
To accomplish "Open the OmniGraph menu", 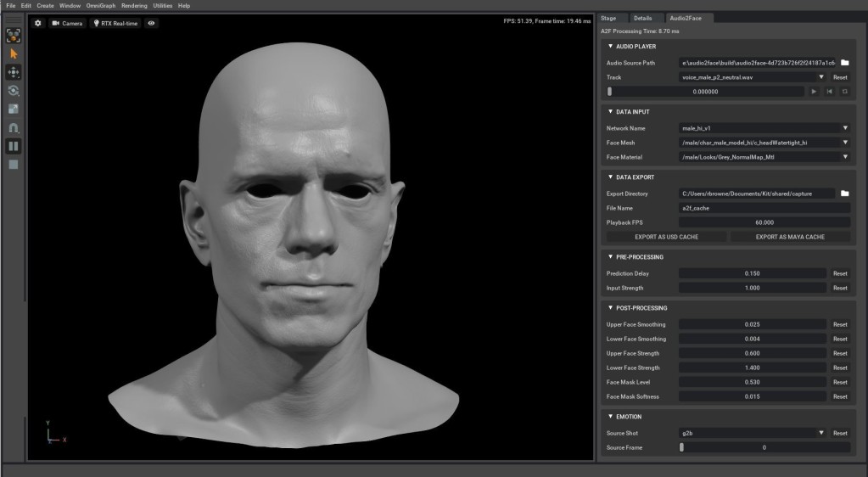I will point(100,6).
